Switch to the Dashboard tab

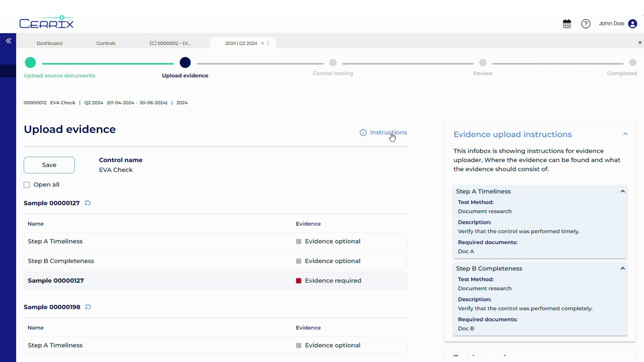(x=49, y=43)
